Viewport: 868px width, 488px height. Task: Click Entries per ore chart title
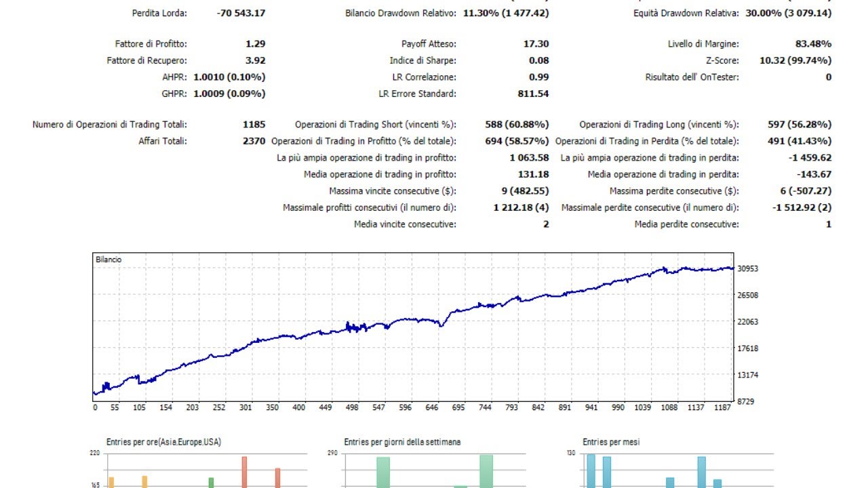(163, 442)
